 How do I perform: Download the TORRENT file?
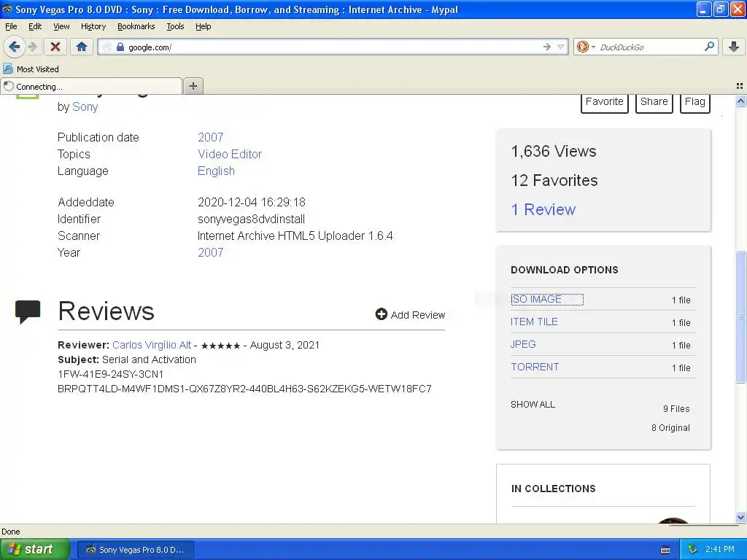pyautogui.click(x=535, y=367)
